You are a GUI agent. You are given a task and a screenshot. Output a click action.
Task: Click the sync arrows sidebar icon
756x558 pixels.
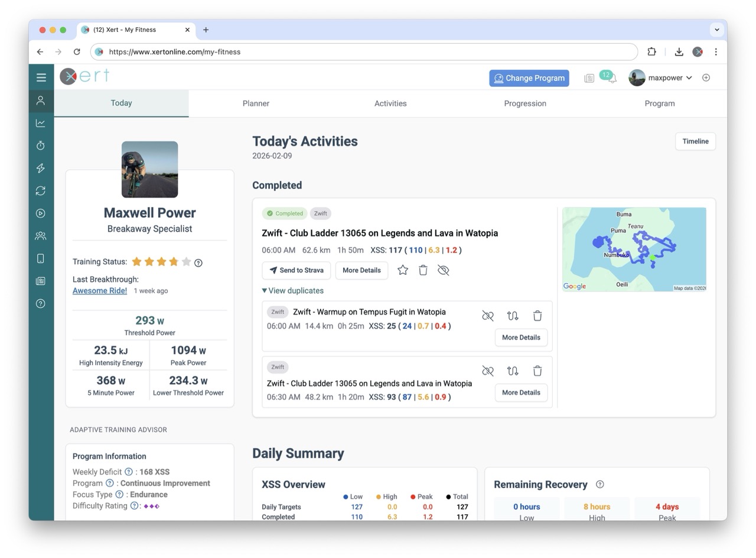point(41,191)
